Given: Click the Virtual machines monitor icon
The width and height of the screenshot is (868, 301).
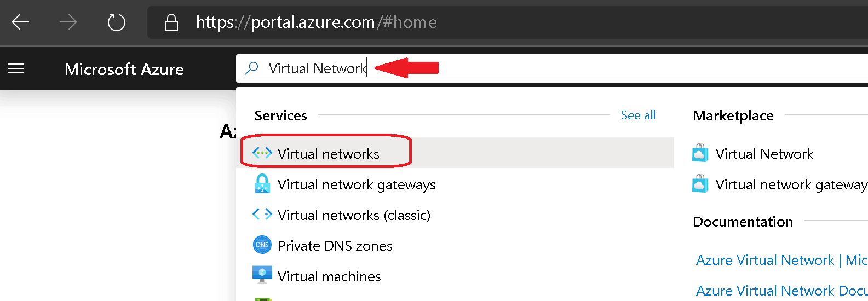Looking at the screenshot, I should coord(262,275).
